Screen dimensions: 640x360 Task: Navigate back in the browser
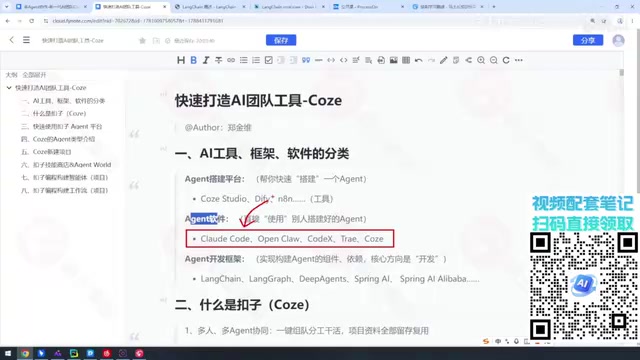pyautogui.click(x=8, y=20)
